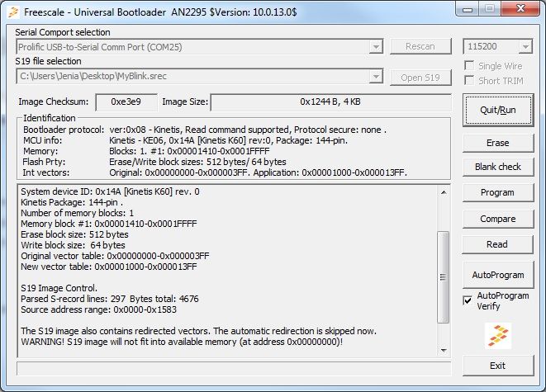The image size is (546, 392).
Task: Click the MCU info identification row
Action: click(185, 140)
